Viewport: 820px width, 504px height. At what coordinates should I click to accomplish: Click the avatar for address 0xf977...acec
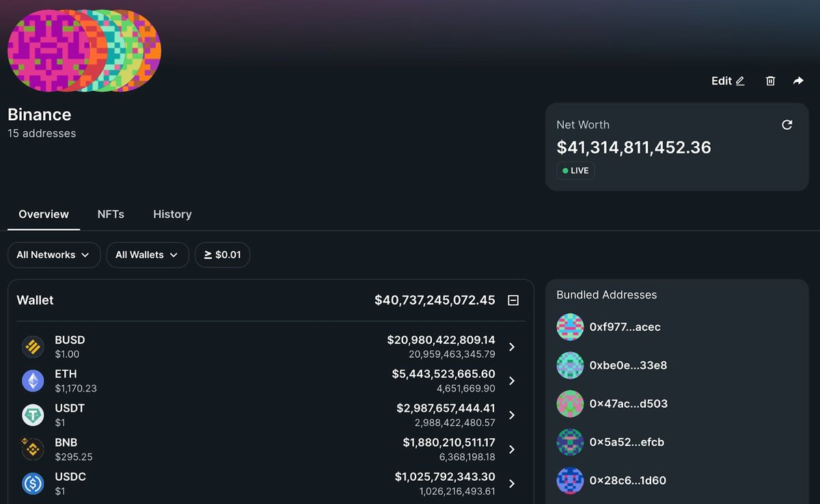coord(570,327)
